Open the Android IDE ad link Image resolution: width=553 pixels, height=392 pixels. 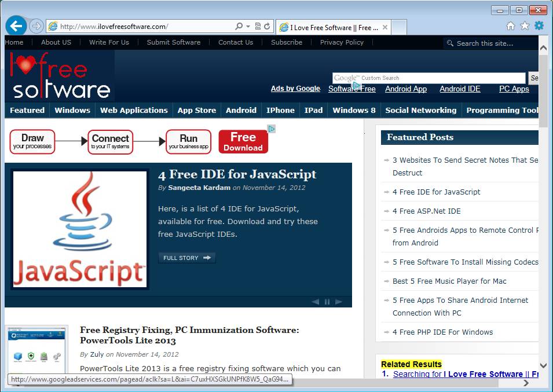460,89
